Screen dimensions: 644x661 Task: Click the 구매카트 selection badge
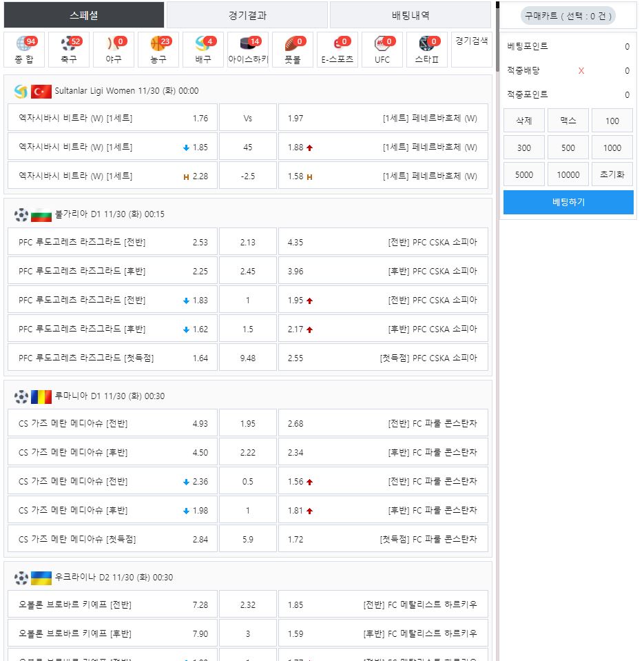568,16
